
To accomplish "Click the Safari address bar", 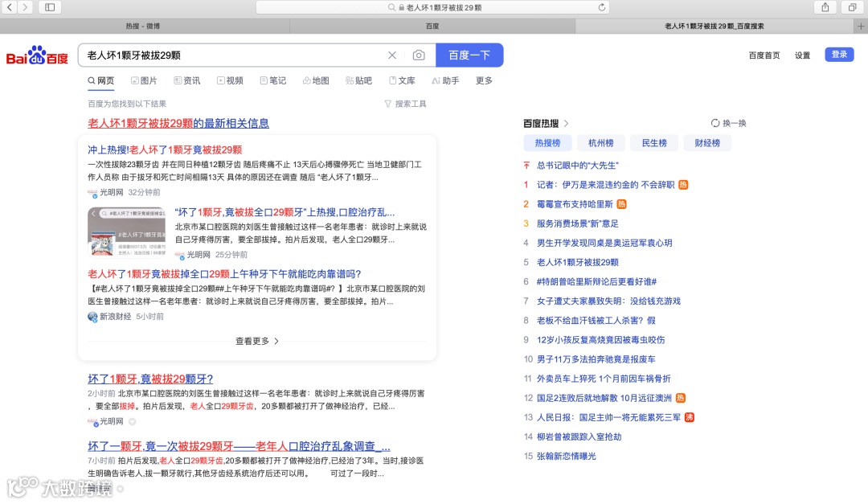I will [432, 7].
